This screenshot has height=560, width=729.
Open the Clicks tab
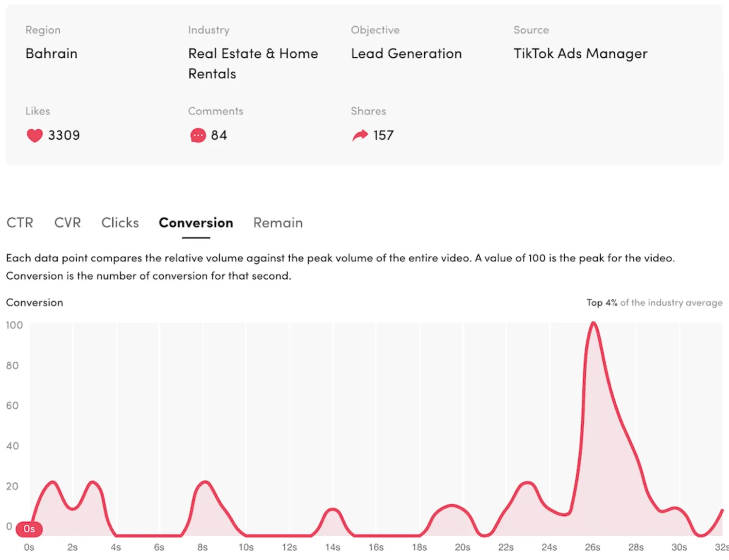point(120,222)
